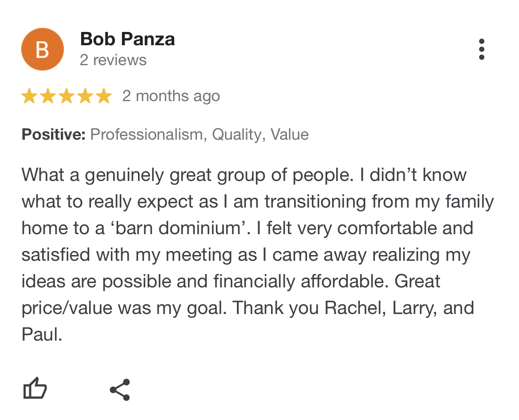Click the review text's opening sentence
This screenshot has width=519, height=420.
pyautogui.click(x=187, y=175)
